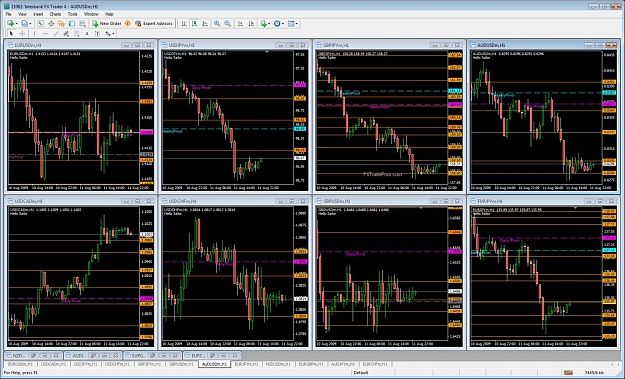The height and width of the screenshot is (379, 625).
Task: Switch to the GBPJPYm,H1 chart tab
Action: pyautogui.click(x=149, y=364)
